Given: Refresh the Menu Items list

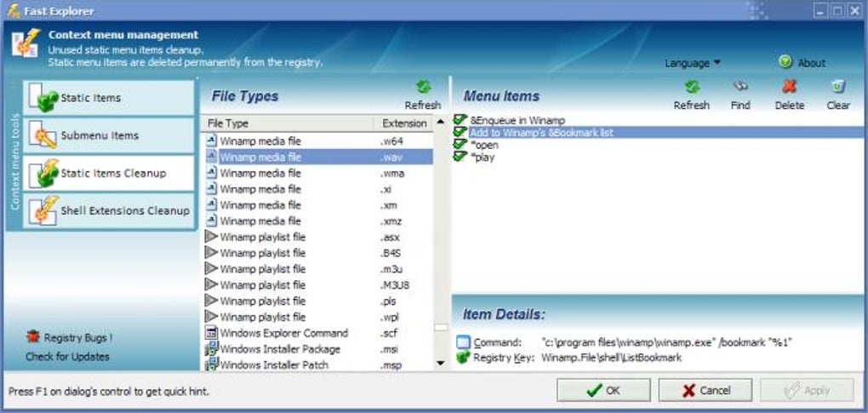Looking at the screenshot, I should tap(691, 95).
